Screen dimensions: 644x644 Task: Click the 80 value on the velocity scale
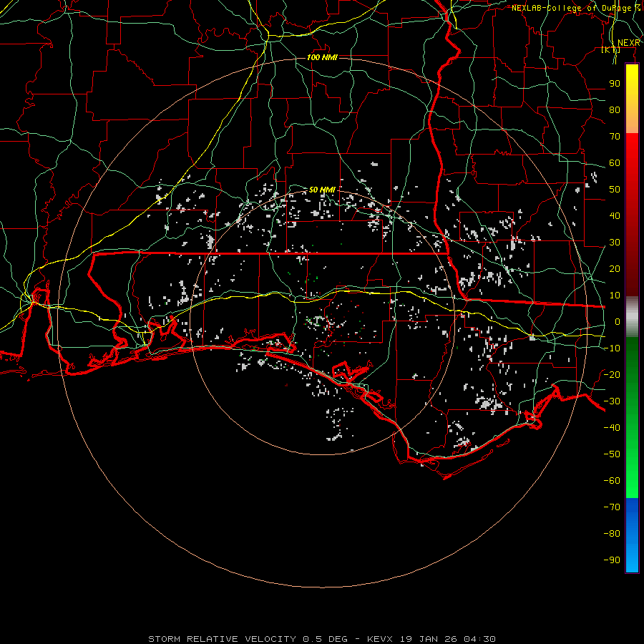615,109
